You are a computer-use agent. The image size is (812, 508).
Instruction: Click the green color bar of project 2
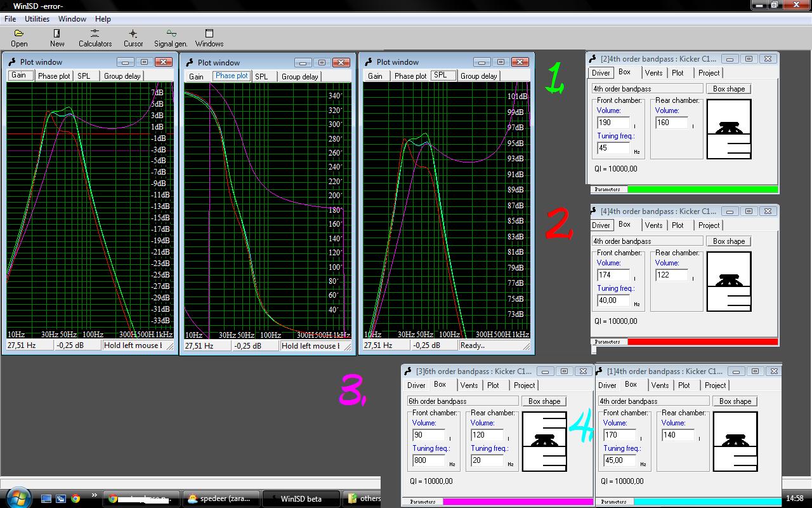[702, 189]
